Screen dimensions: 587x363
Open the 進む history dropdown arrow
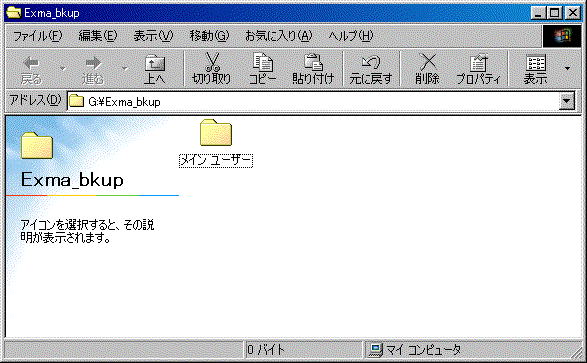(x=125, y=68)
